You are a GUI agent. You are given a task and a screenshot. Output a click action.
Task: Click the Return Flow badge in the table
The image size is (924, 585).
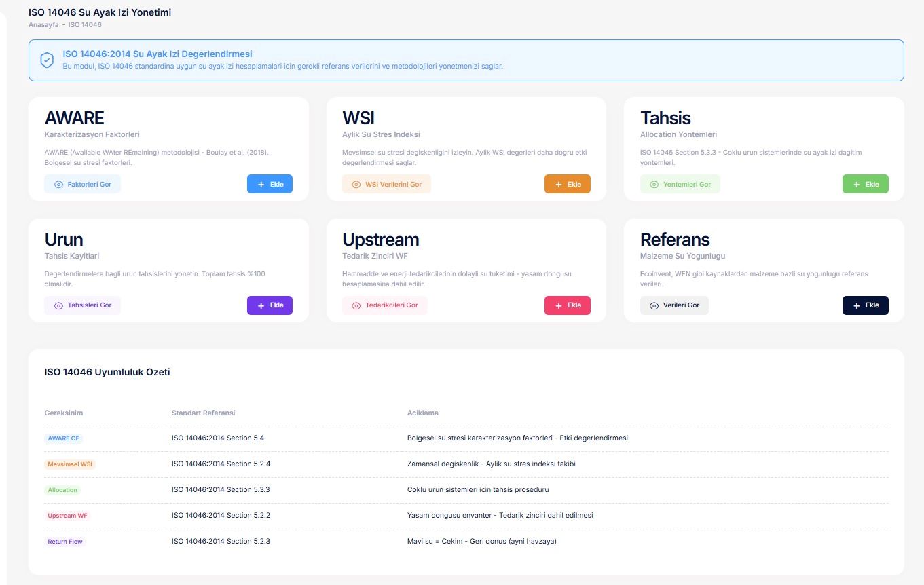pos(64,541)
